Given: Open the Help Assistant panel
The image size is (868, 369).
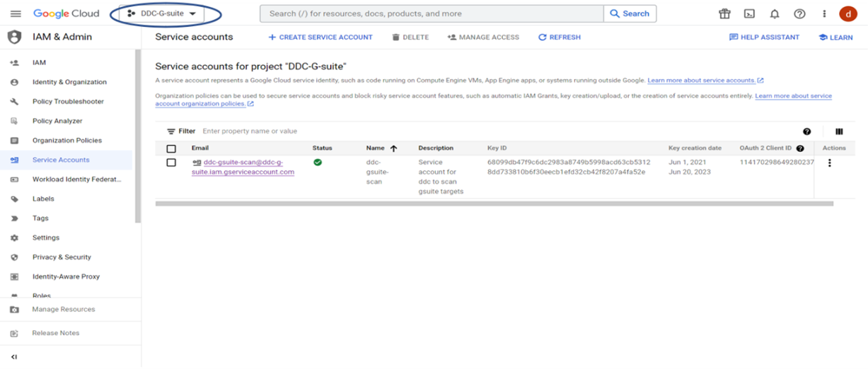Looking at the screenshot, I should point(764,37).
